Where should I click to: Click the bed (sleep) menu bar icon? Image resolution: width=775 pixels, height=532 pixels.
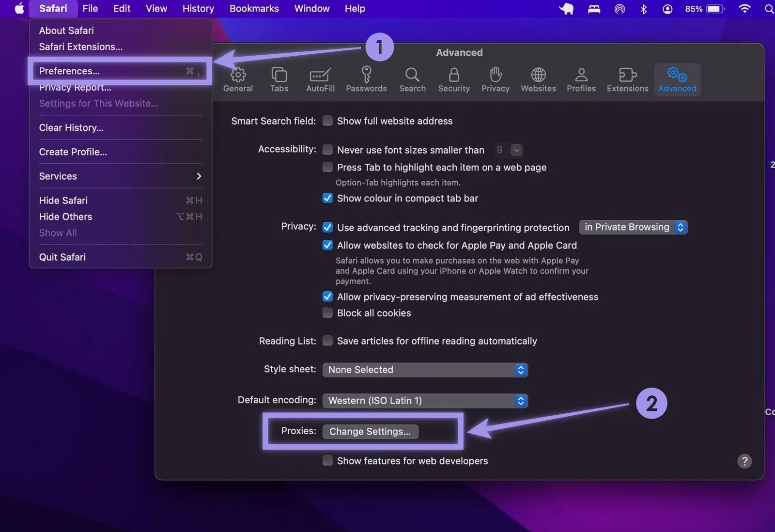click(594, 9)
